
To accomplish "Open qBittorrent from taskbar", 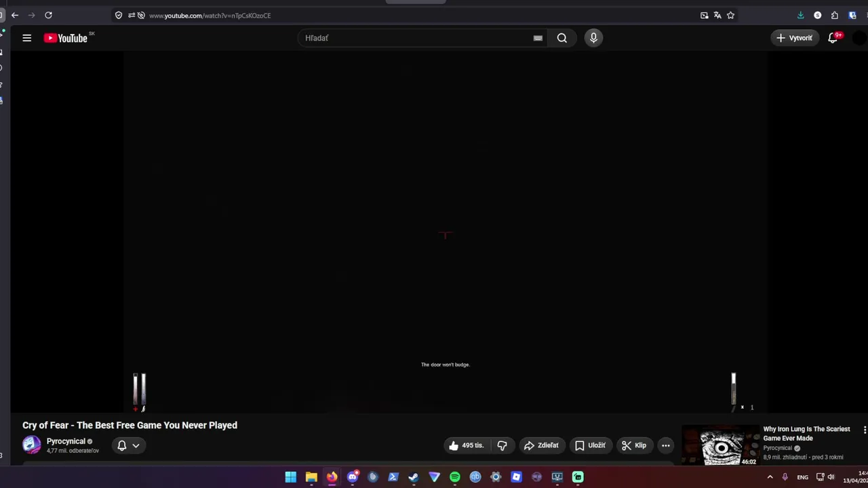I will 475,477.
